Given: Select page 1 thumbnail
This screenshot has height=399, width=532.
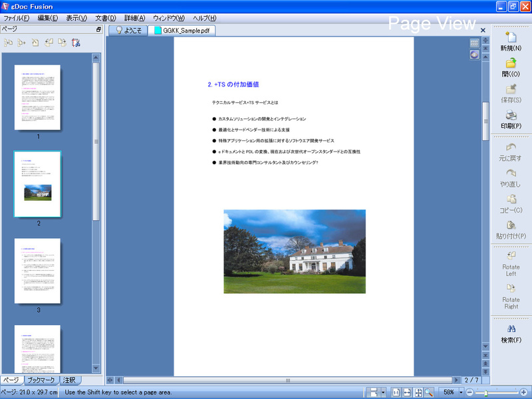Looking at the screenshot, I should pyautogui.click(x=37, y=97).
